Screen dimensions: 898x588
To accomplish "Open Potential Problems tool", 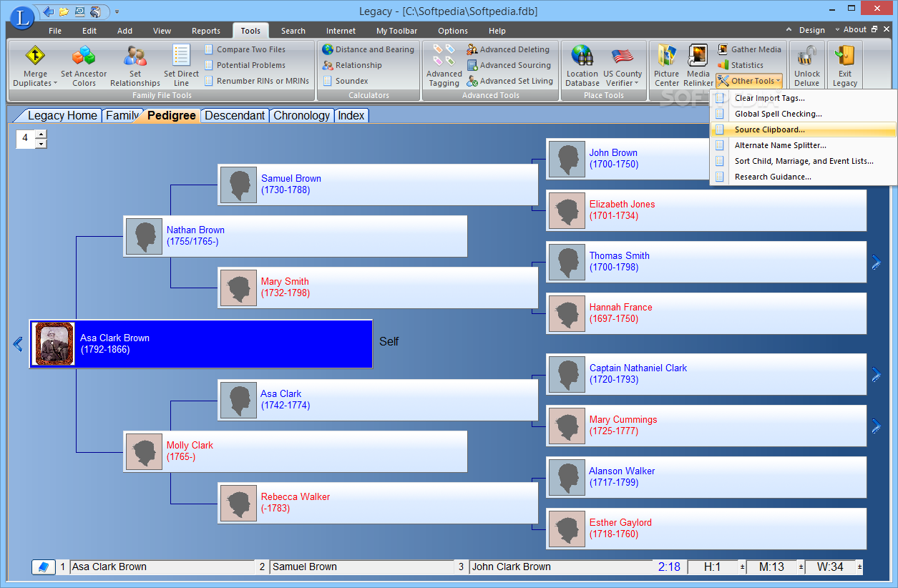I will coord(243,65).
